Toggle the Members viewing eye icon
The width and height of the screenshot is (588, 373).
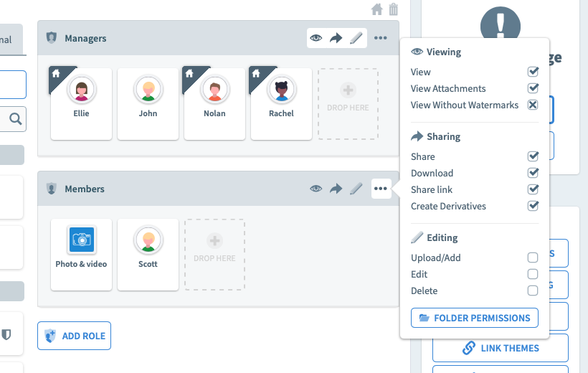pyautogui.click(x=316, y=189)
